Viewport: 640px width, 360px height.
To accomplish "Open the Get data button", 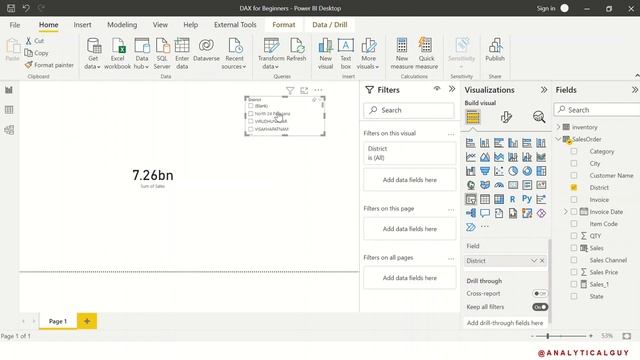I will 93,53.
